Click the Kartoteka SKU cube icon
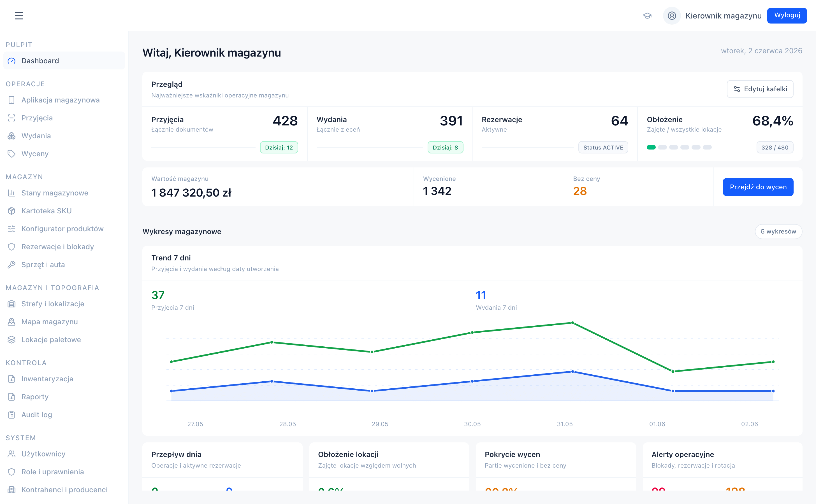 tap(12, 211)
